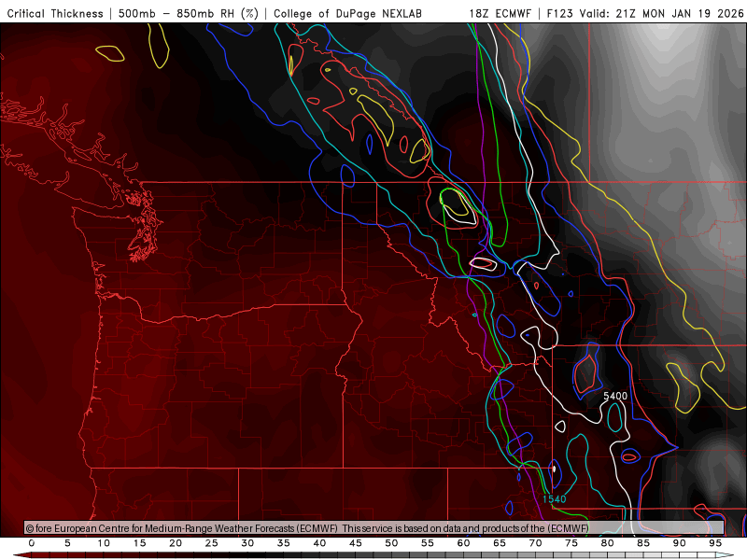
Task: Click the "F123 Valid: 21Z MON JAN 19 2026" text
Action: coord(645,13)
